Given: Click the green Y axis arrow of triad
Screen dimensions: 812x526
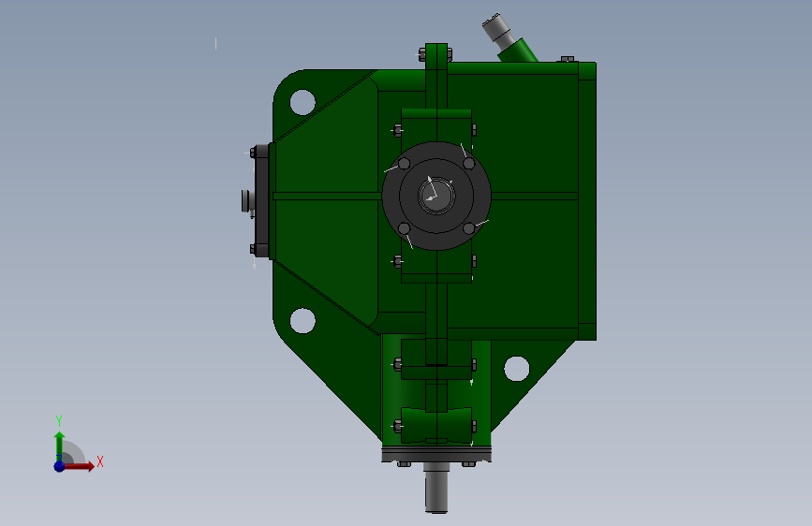Looking at the screenshot, I should [x=60, y=446].
